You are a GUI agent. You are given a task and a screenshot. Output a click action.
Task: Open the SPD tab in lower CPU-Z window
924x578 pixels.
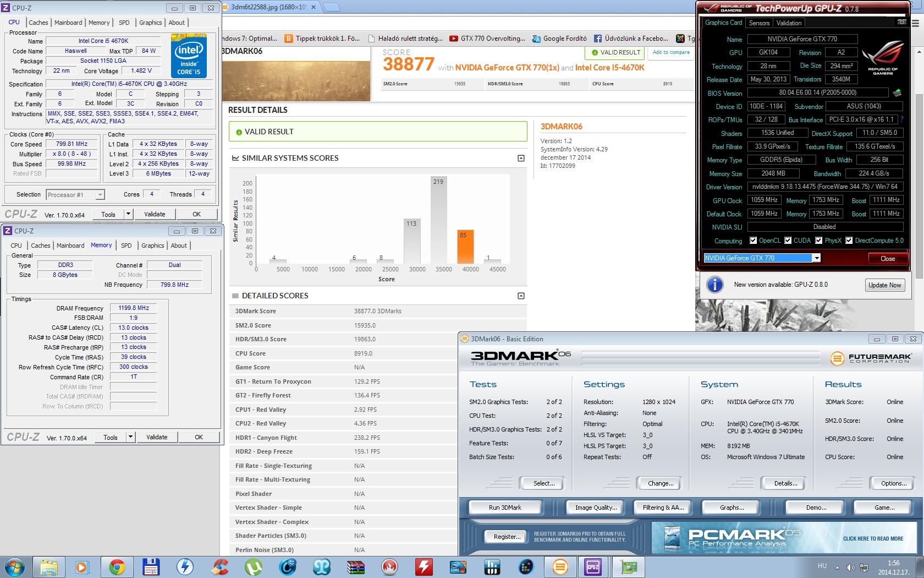point(127,246)
